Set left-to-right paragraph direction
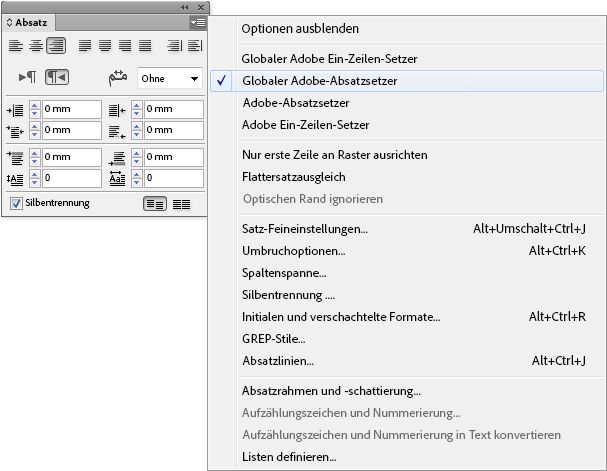Viewport: 607px width, 471px height. (x=27, y=77)
